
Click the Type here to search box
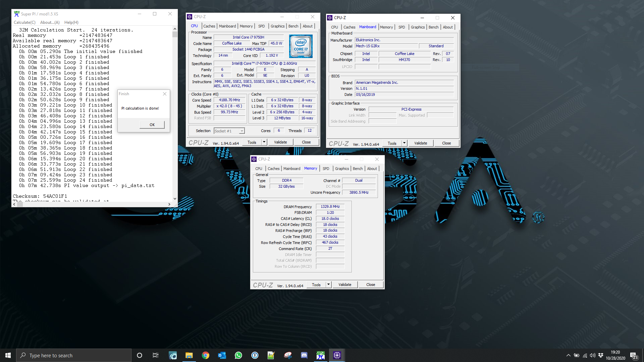(74, 355)
